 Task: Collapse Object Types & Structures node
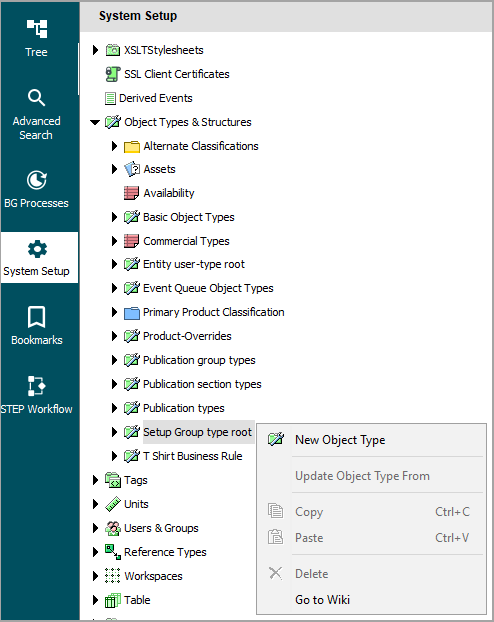pos(95,122)
